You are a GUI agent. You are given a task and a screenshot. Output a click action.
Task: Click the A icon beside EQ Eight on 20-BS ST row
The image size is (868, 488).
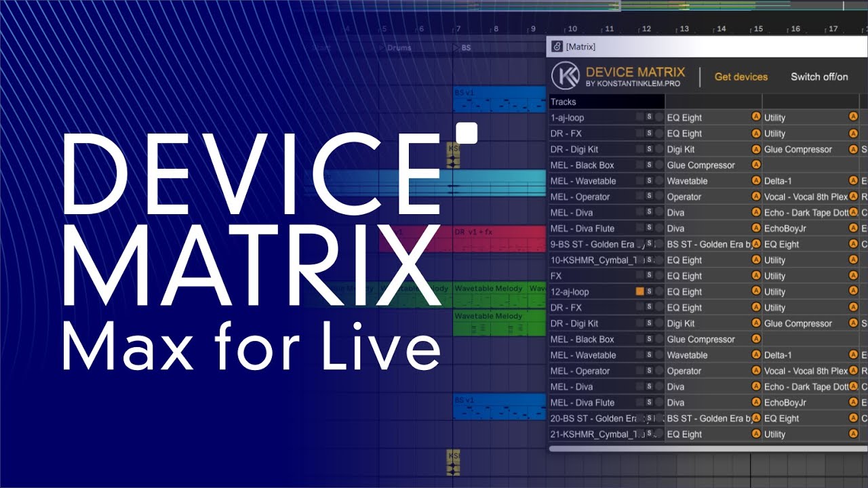pyautogui.click(x=854, y=418)
